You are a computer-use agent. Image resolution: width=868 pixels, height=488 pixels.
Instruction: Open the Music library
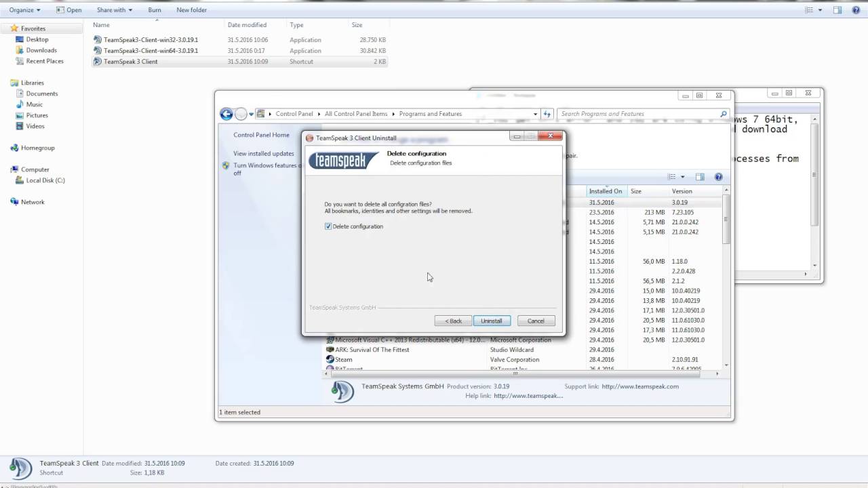click(35, 104)
